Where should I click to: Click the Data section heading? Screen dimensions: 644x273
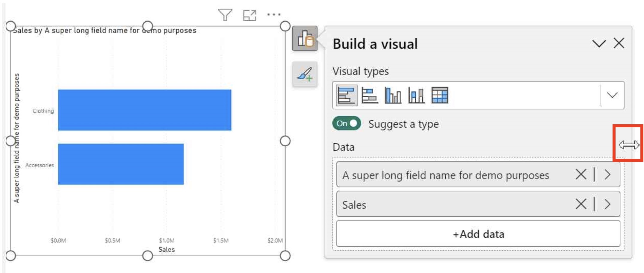(343, 147)
